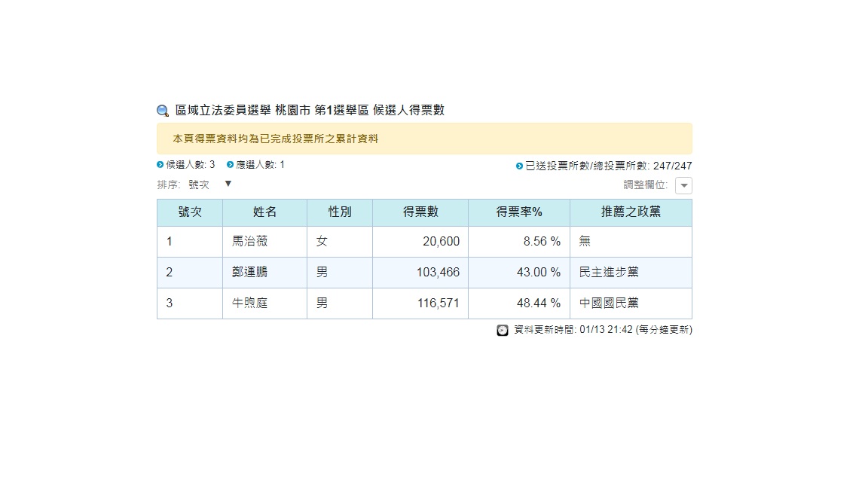Click vote count 20,600
The width and height of the screenshot is (868, 488).
tap(442, 242)
